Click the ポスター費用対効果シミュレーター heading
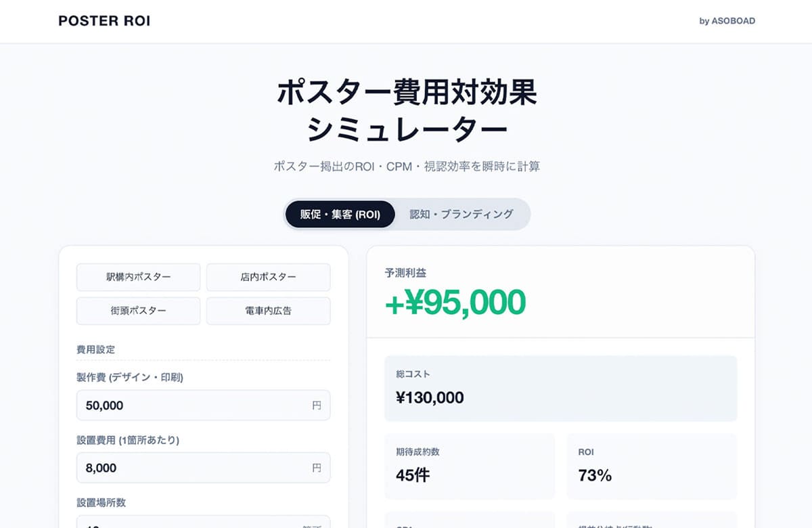Viewport: 812px width, 528px height. coord(407,110)
